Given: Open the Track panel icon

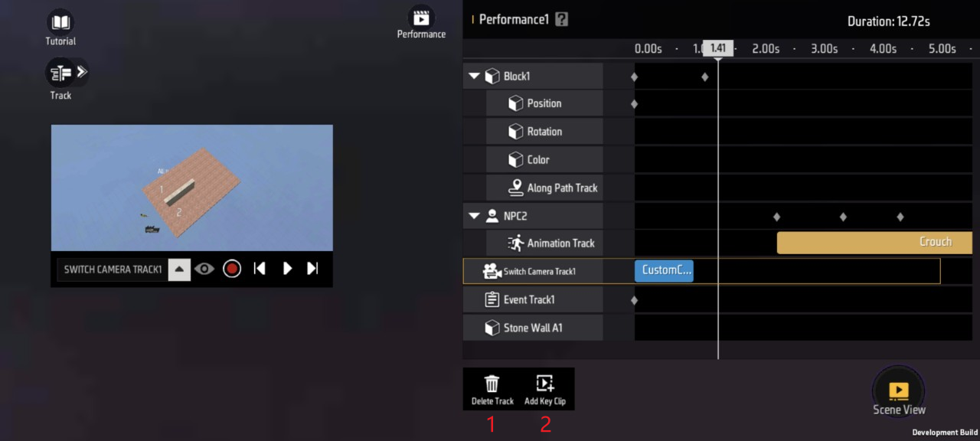Looking at the screenshot, I should 61,73.
